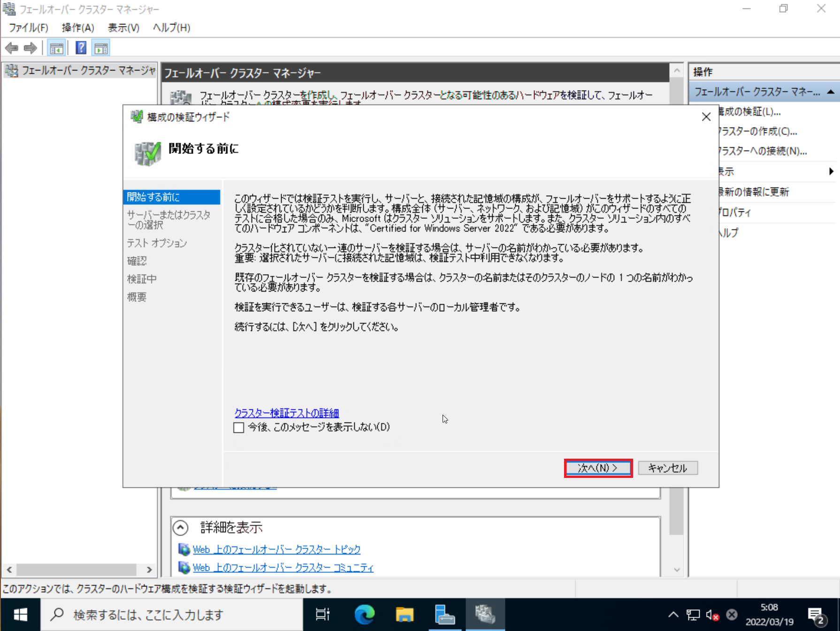Open Microsoft Edge from the taskbar
840x631 pixels.
[364, 614]
